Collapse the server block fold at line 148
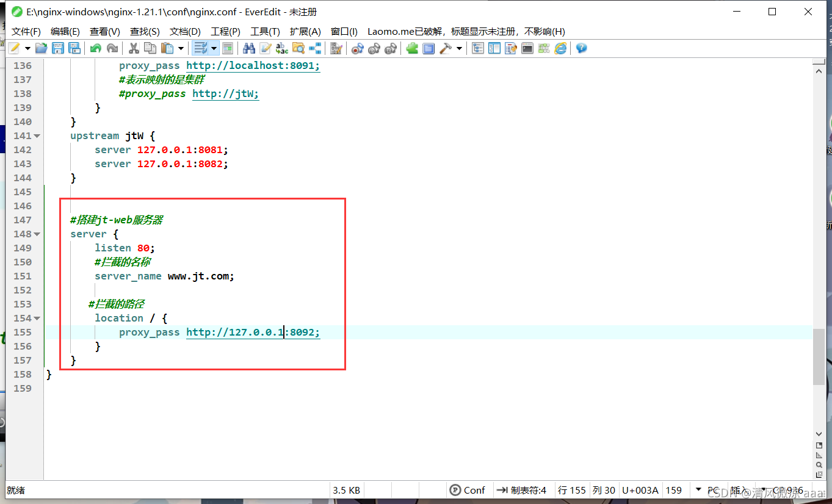Screen dimensions: 832x504 37,234
